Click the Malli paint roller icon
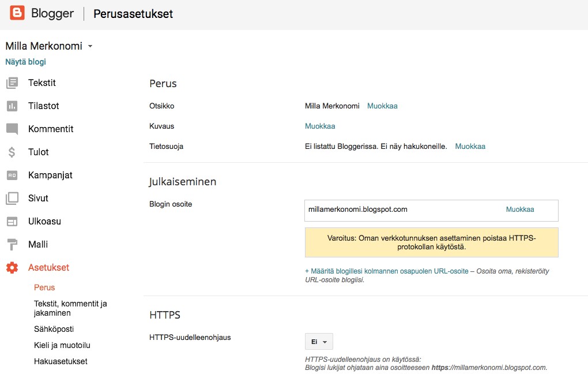Viewport: 588px width, 374px height. coord(12,245)
